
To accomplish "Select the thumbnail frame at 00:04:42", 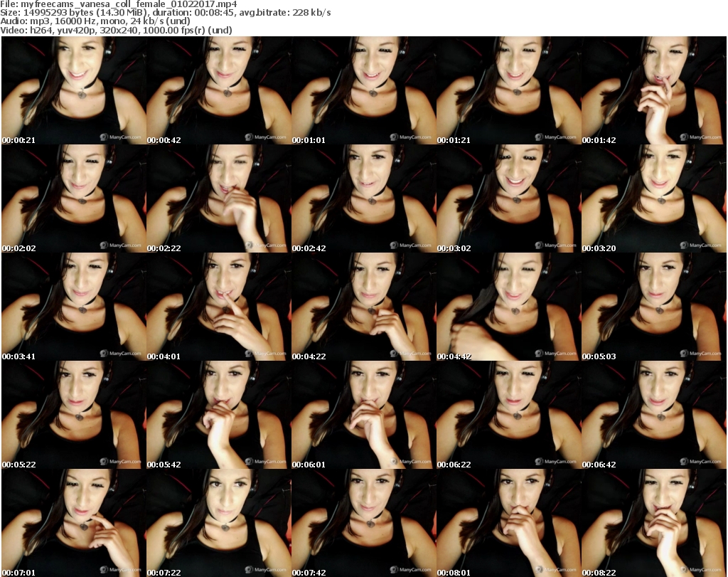I will [x=509, y=307].
